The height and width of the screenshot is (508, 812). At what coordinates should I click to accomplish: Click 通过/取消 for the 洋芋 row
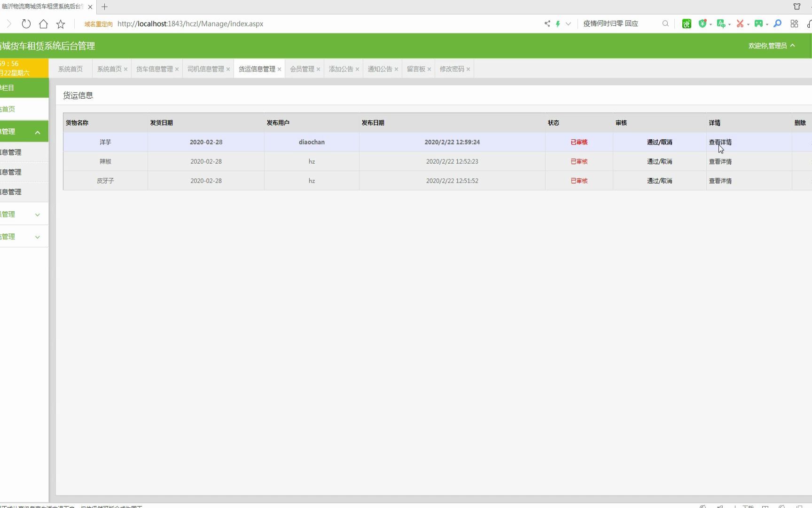click(659, 142)
